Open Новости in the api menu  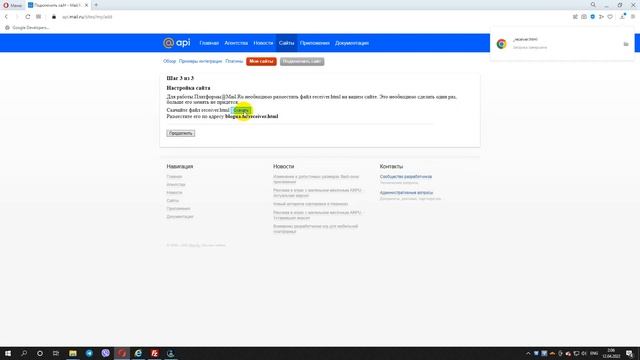point(263,43)
